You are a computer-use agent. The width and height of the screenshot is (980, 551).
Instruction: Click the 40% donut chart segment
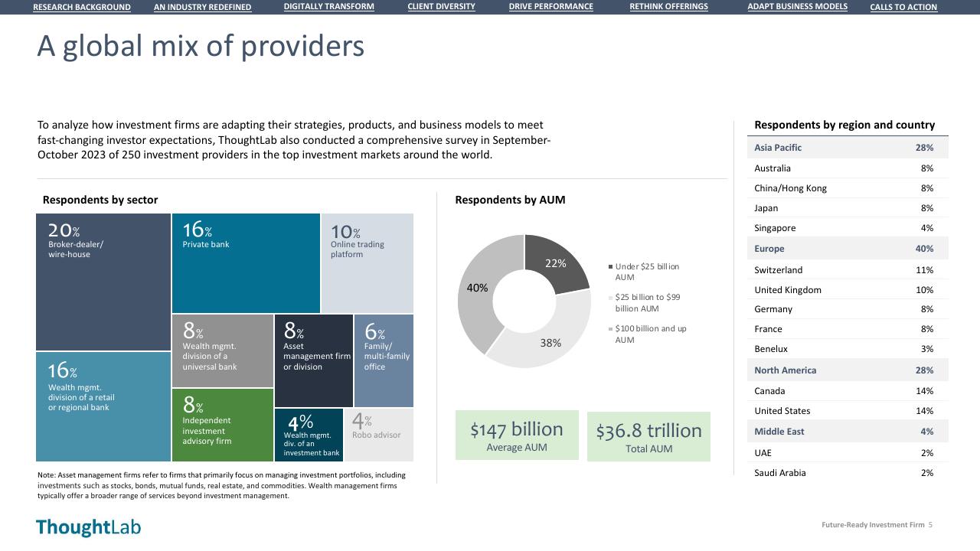click(478, 289)
